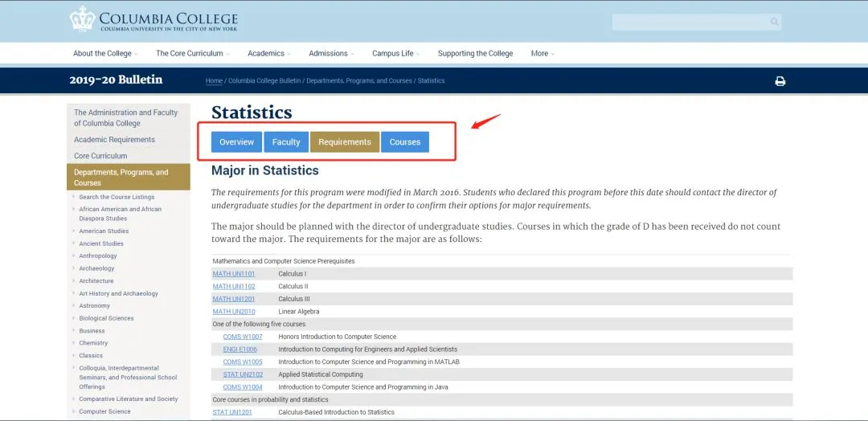
Task: Open the Faculty tab
Action: [285, 142]
